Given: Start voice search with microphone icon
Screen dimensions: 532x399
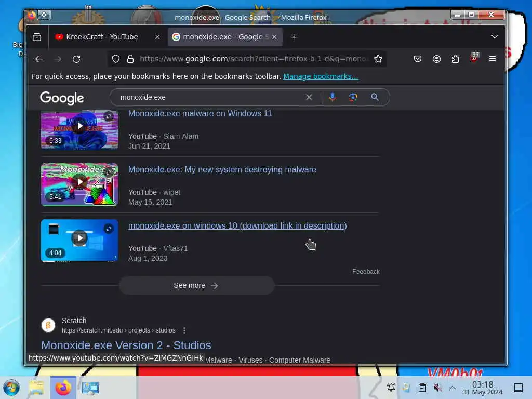Looking at the screenshot, I should click(332, 97).
